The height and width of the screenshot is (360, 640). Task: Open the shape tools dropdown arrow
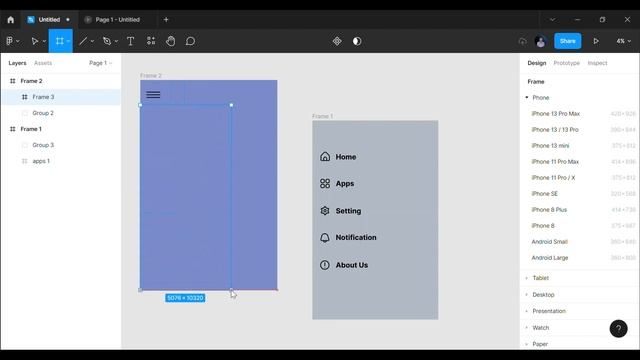92,41
